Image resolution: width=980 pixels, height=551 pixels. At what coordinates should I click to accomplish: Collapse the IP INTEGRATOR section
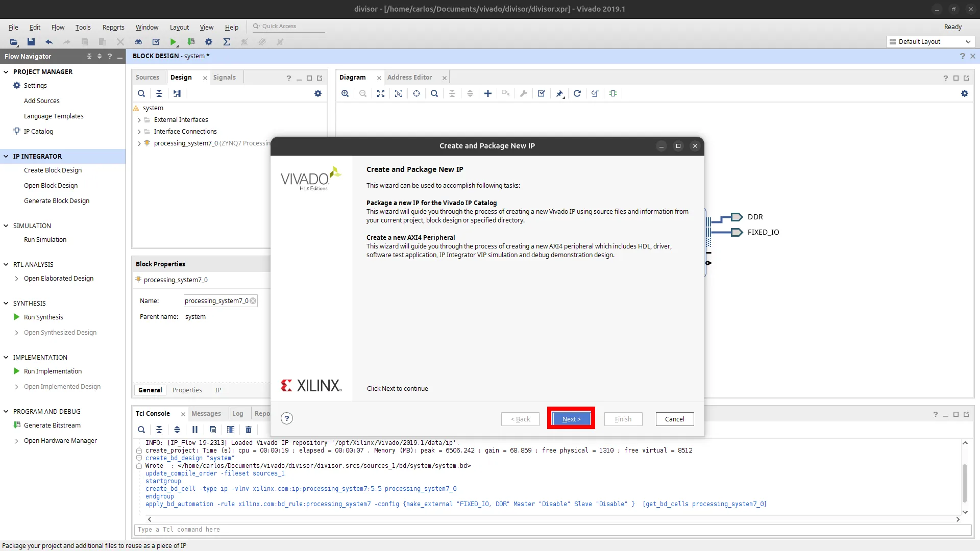point(6,157)
